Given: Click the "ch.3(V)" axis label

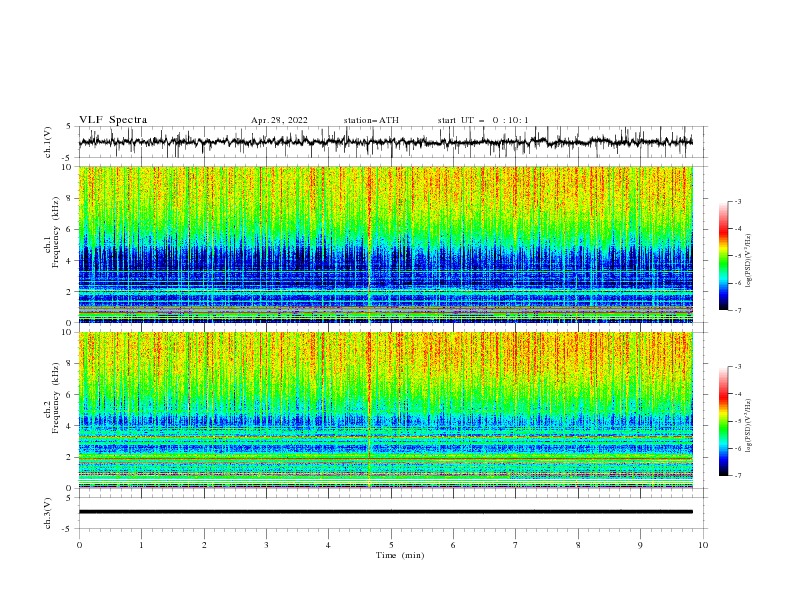Looking at the screenshot, I should [48, 513].
